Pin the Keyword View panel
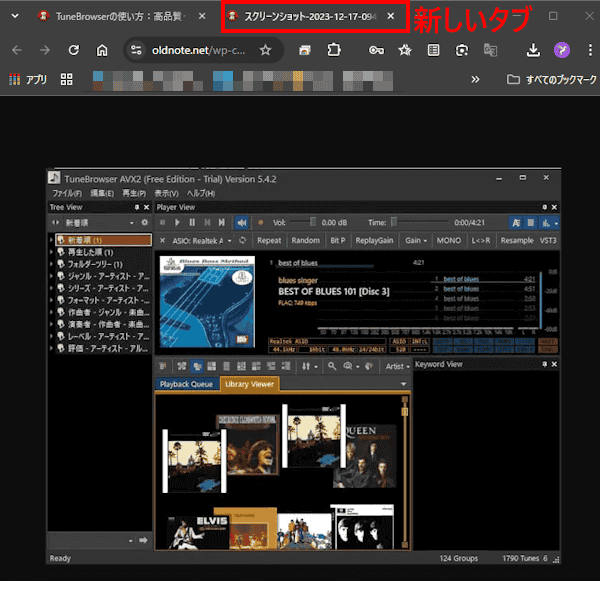 (544, 364)
